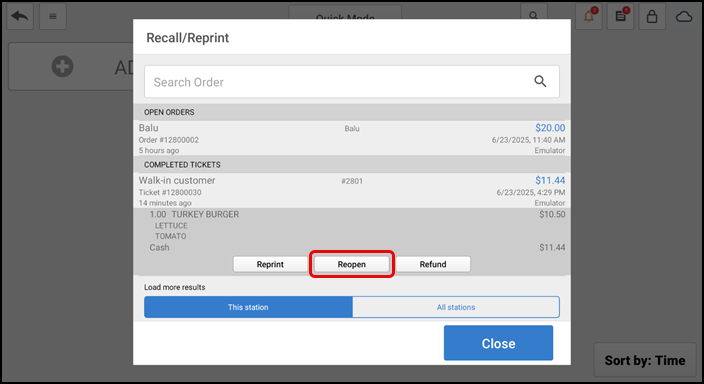Click the Reprint button
Viewport: 704px width, 384px height.
click(x=270, y=264)
